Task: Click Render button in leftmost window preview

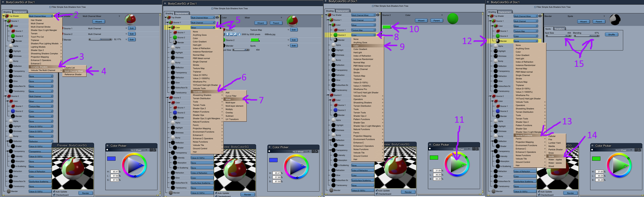Action: [86, 193]
